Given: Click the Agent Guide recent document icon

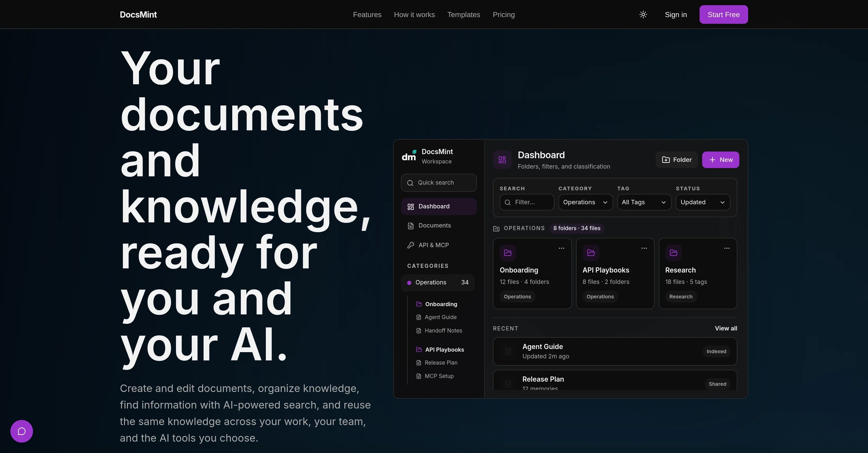Looking at the screenshot, I should click(508, 351).
